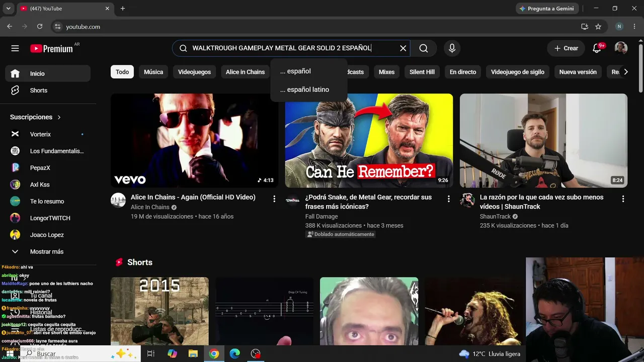Image resolution: width=644 pixels, height=362 pixels.
Task: Ask Gemini with the Pregunta a Gemini button
Action: (546, 9)
